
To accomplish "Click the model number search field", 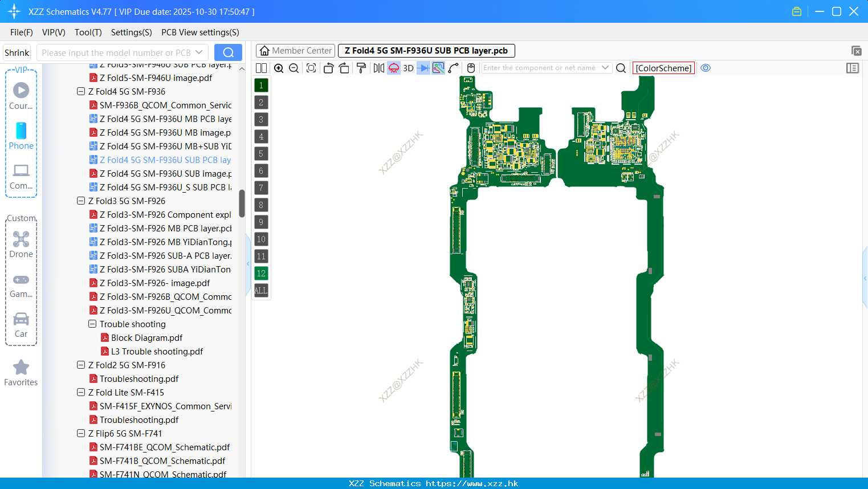I will pos(122,52).
